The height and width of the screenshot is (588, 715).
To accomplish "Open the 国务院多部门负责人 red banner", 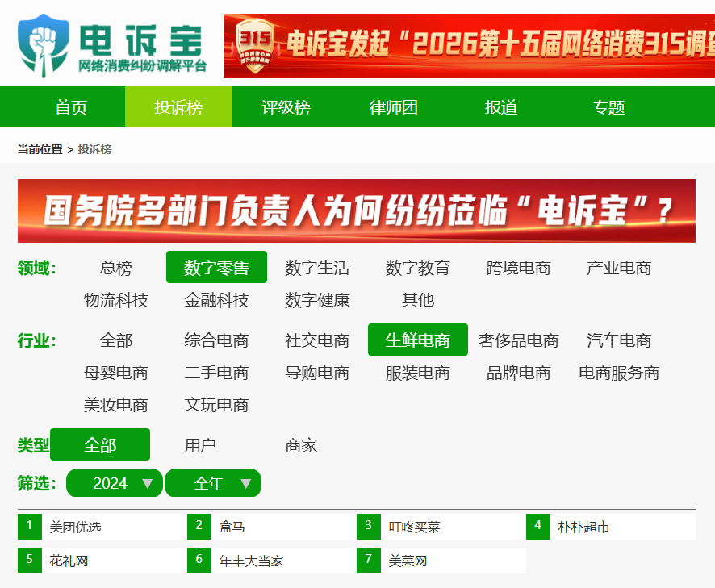I will [x=357, y=211].
